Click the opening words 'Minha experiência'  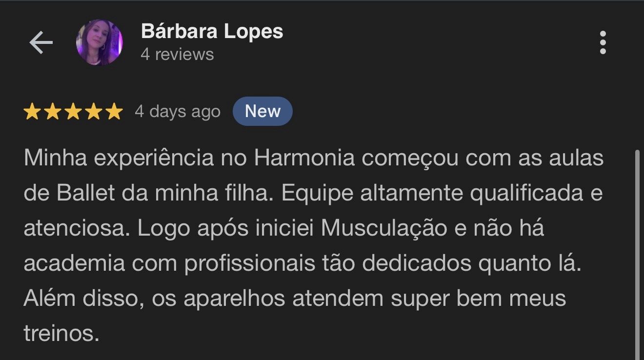click(x=119, y=159)
